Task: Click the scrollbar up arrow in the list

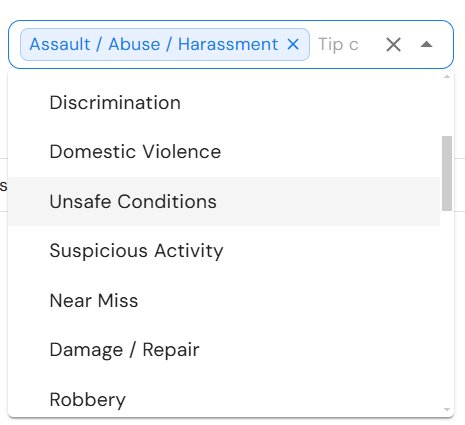Action: [x=447, y=77]
